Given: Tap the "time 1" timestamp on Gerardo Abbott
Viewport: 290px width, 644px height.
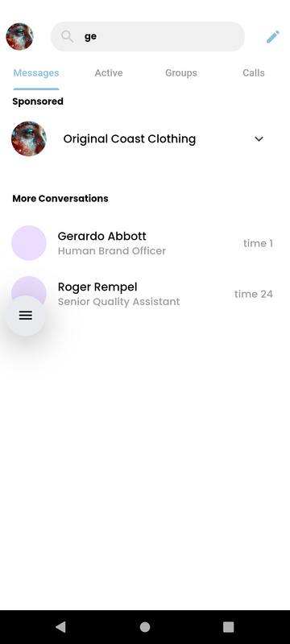Looking at the screenshot, I should click(258, 243).
